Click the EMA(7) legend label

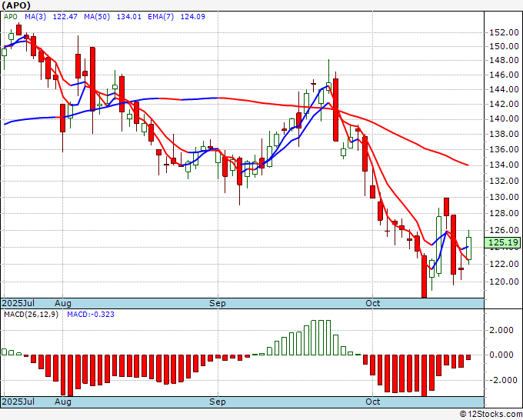161,17
